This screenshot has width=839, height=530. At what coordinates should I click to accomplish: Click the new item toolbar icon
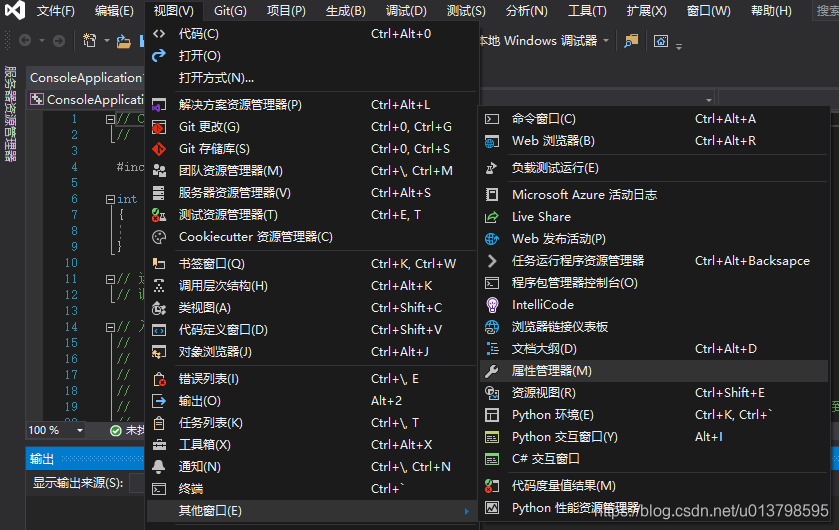(x=89, y=40)
